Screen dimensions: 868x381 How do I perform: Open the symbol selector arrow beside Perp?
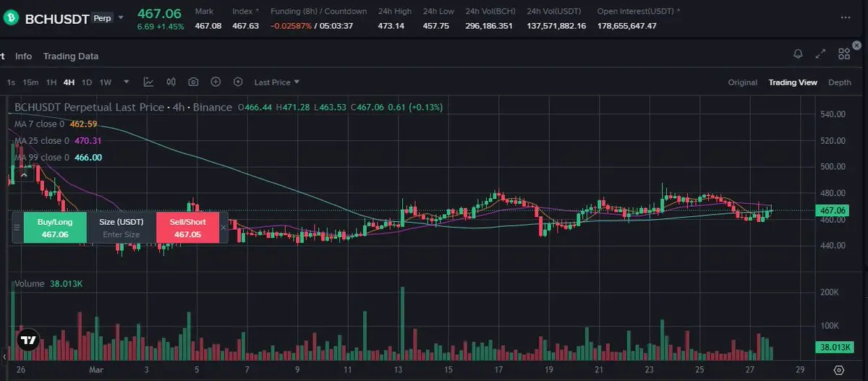121,18
